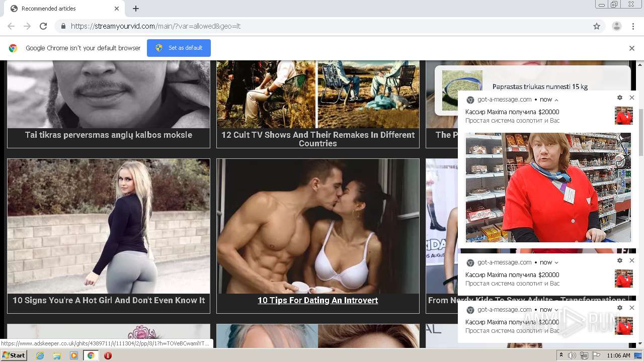Launch Internet Explorer from taskbar

point(40,355)
